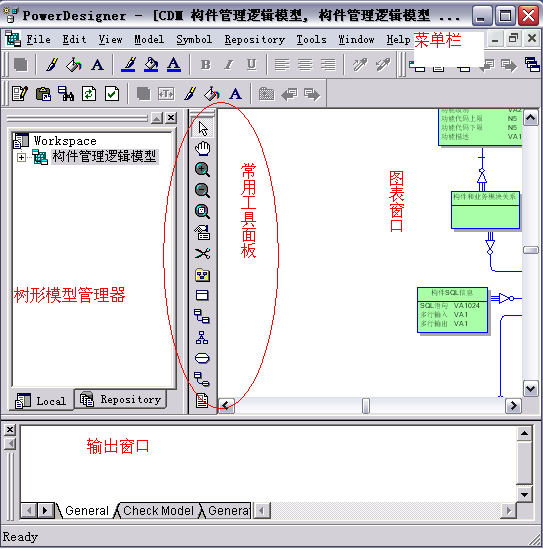
Task: Open the Edit menu
Action: [x=74, y=39]
